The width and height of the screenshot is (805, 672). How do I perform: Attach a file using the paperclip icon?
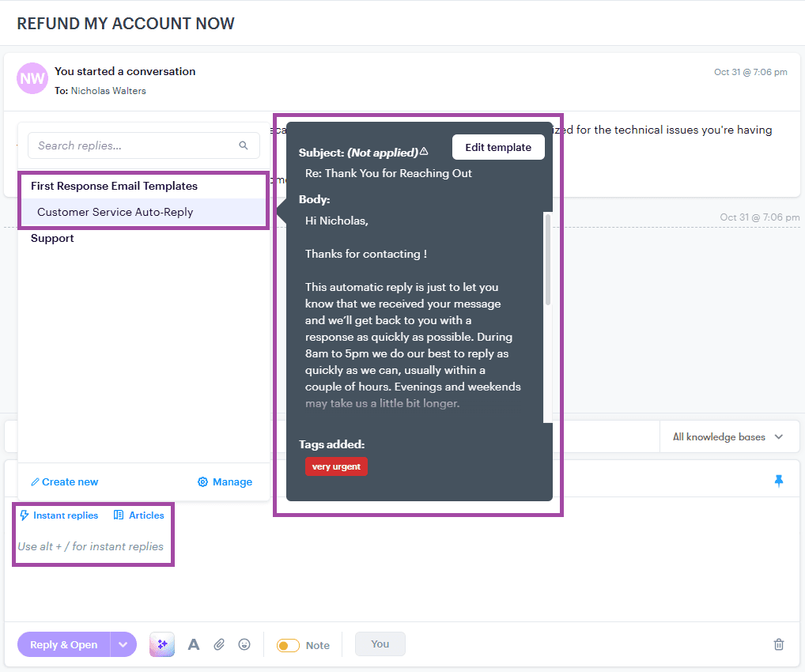click(219, 644)
